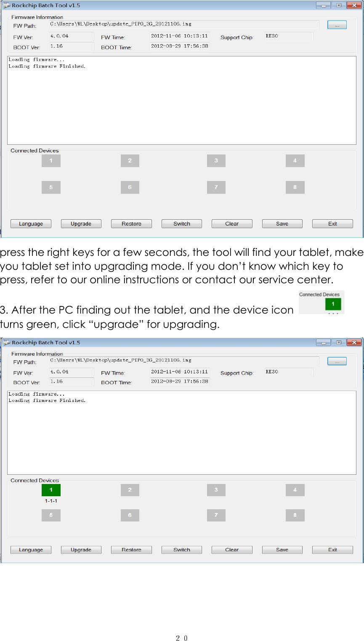Switch focus to the Connected Devices section

tap(34, 150)
